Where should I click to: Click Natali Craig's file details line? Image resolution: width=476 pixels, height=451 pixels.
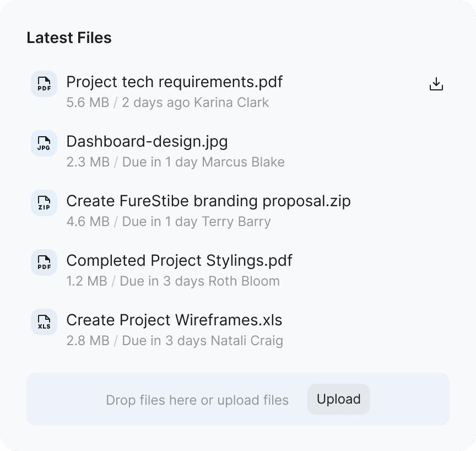click(x=175, y=341)
